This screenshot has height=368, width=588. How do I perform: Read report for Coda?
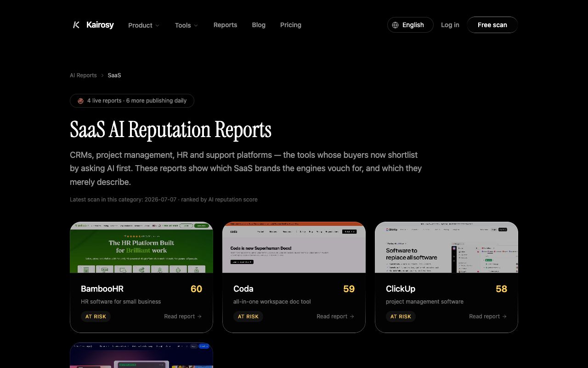click(335, 316)
